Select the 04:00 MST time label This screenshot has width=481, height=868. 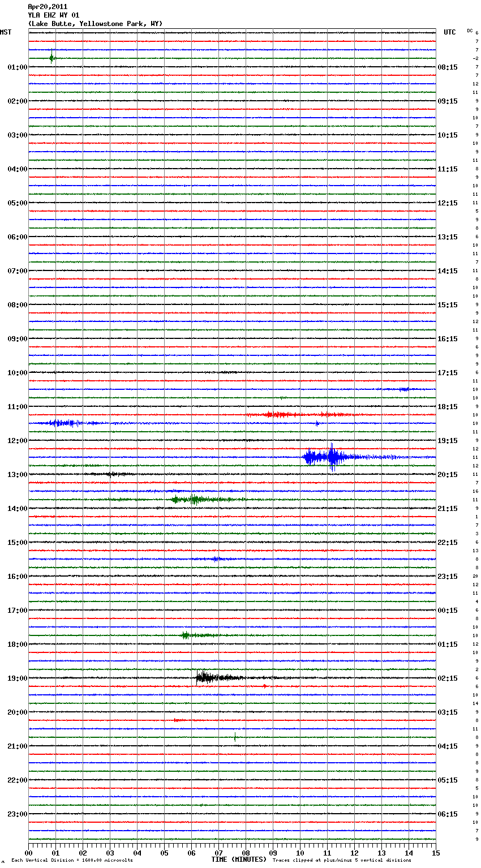tap(18, 169)
